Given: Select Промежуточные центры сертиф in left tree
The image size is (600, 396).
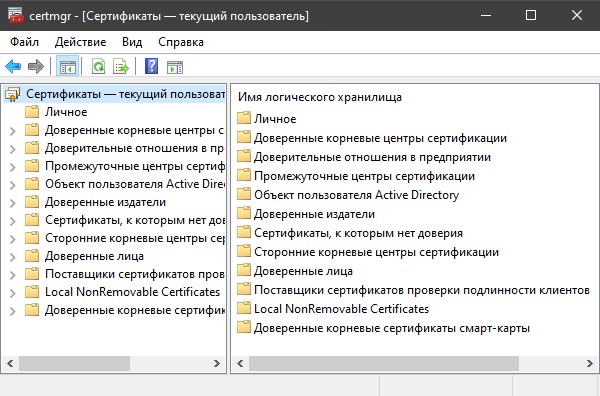Looking at the screenshot, I should coord(135,166).
